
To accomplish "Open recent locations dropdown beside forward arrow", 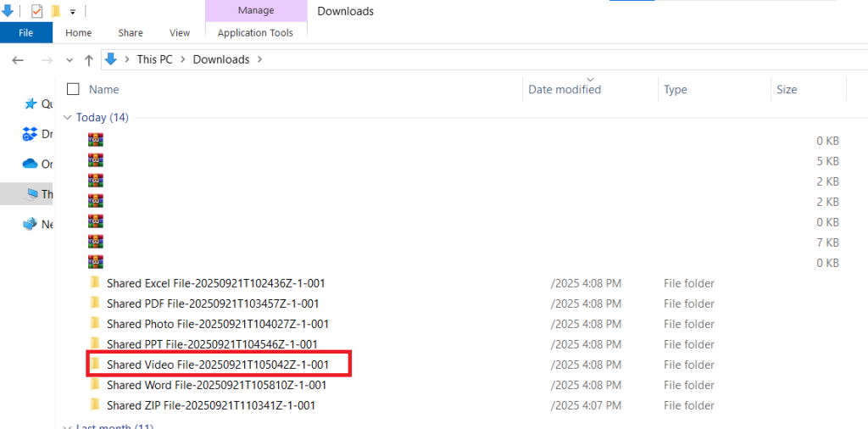I will (x=70, y=60).
